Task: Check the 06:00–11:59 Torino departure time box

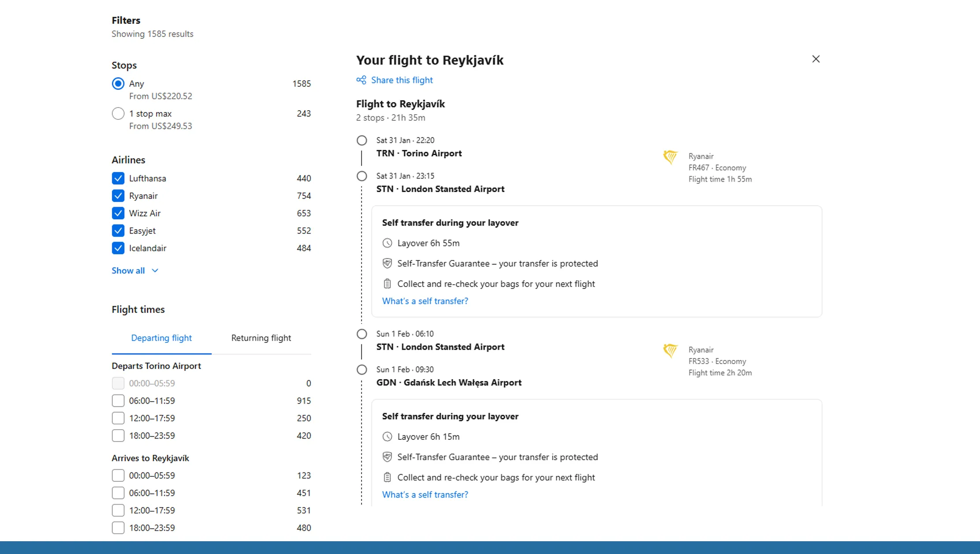Action: pos(118,401)
